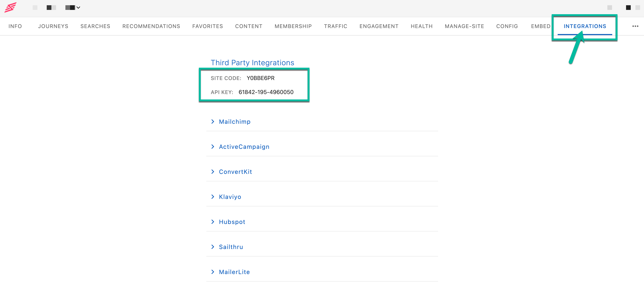
Task: Open the ConvertKit integration link
Action: pos(235,172)
